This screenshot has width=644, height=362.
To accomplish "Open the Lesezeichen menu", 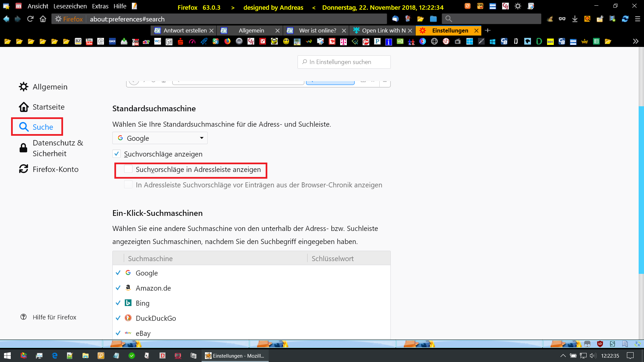I will coord(70,6).
